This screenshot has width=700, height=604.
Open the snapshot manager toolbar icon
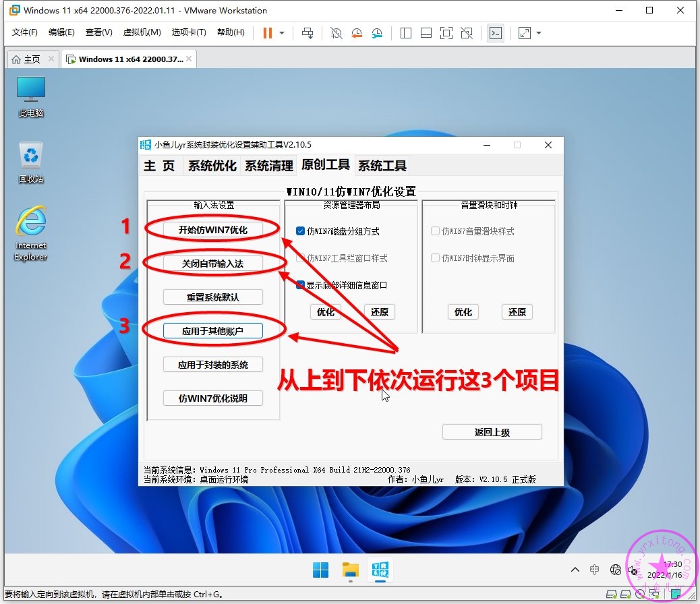tap(377, 33)
